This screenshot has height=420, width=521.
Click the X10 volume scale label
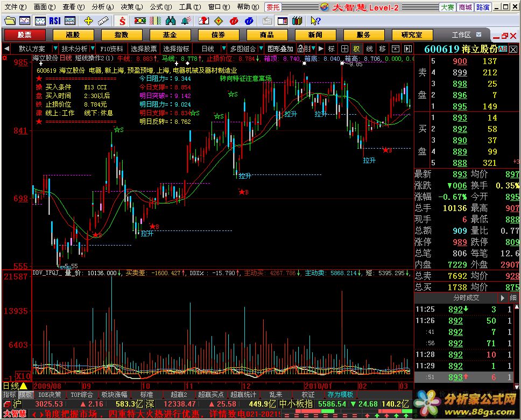point(23,376)
